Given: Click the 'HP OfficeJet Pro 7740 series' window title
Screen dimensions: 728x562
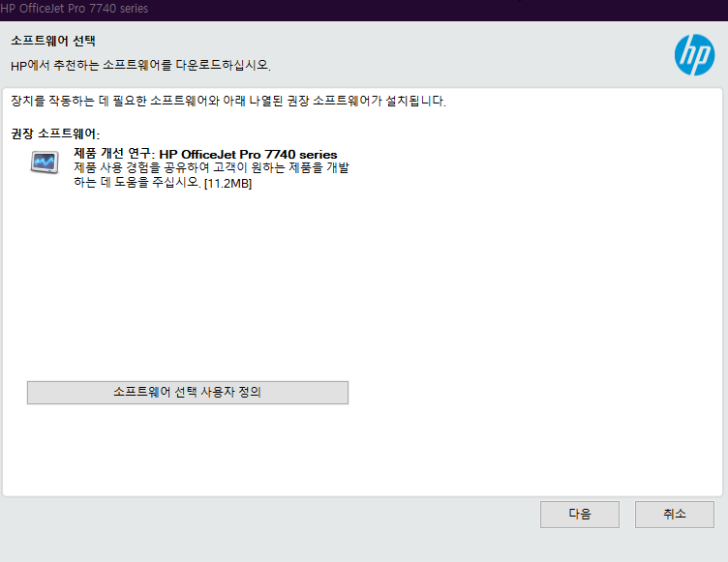Looking at the screenshot, I should click(75, 9).
